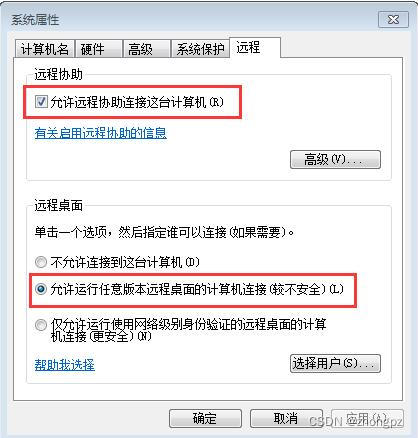
Task: Switch to the 计算机名 tab
Action: [45, 49]
